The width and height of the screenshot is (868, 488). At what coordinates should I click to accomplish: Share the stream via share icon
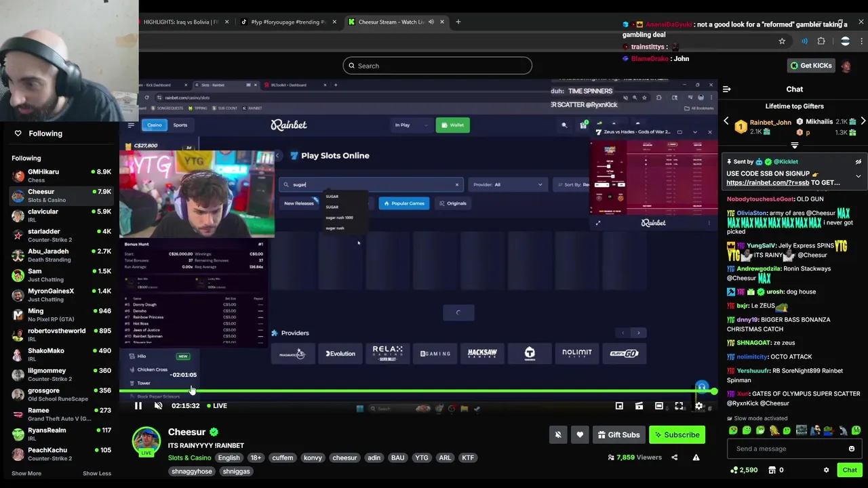click(x=674, y=457)
